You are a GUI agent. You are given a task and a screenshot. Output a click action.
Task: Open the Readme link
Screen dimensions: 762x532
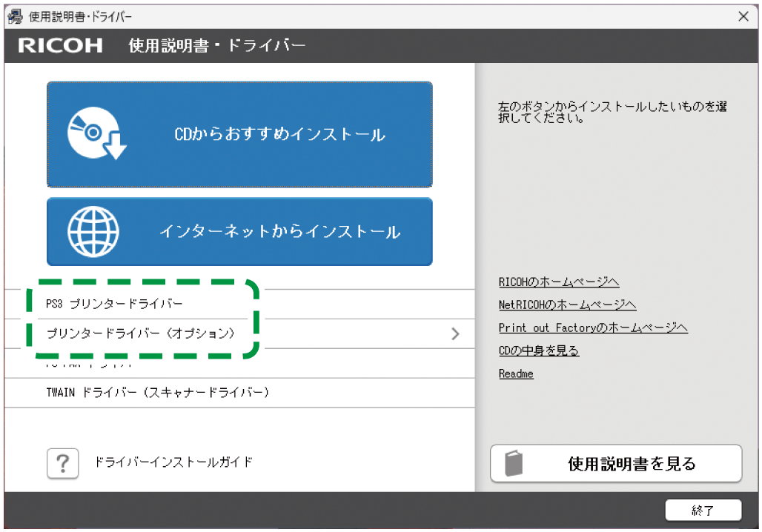tap(516, 373)
